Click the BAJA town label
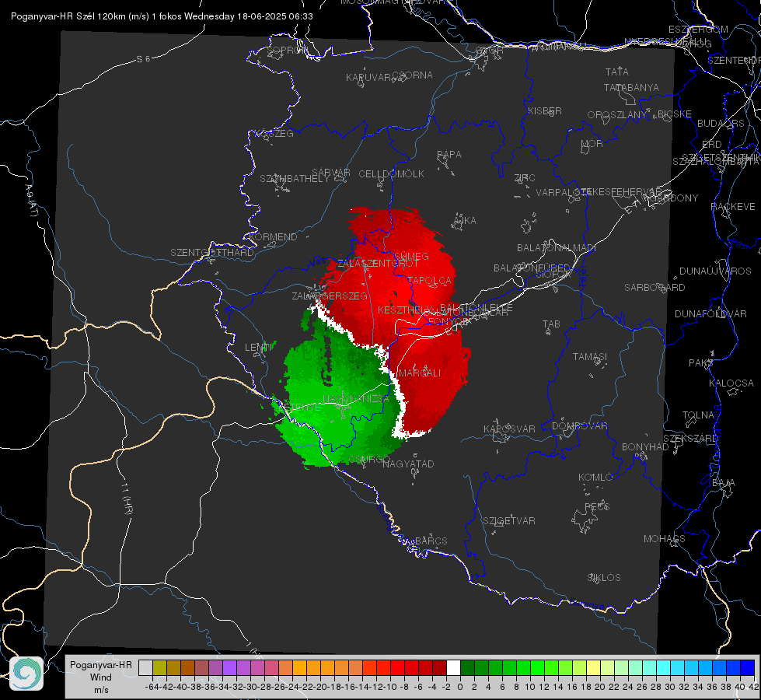Screen dimensions: 761x700 point(724,482)
